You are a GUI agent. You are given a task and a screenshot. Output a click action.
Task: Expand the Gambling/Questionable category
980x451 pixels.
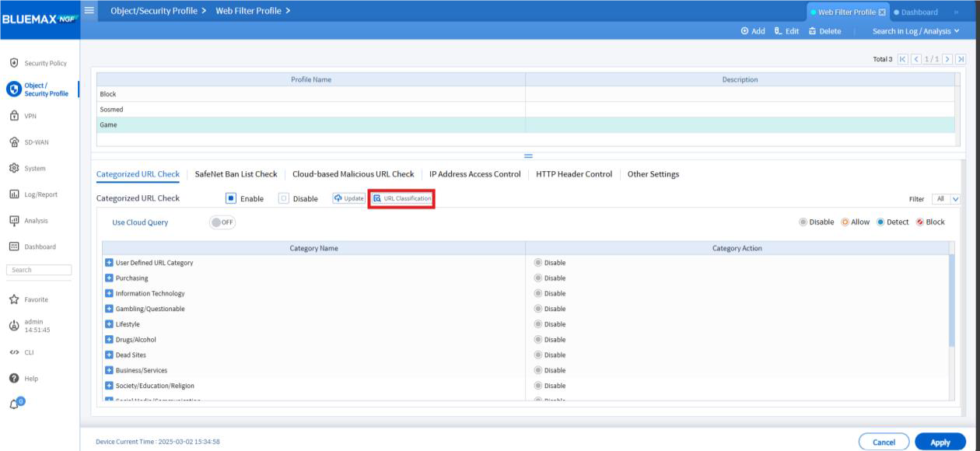(x=109, y=309)
